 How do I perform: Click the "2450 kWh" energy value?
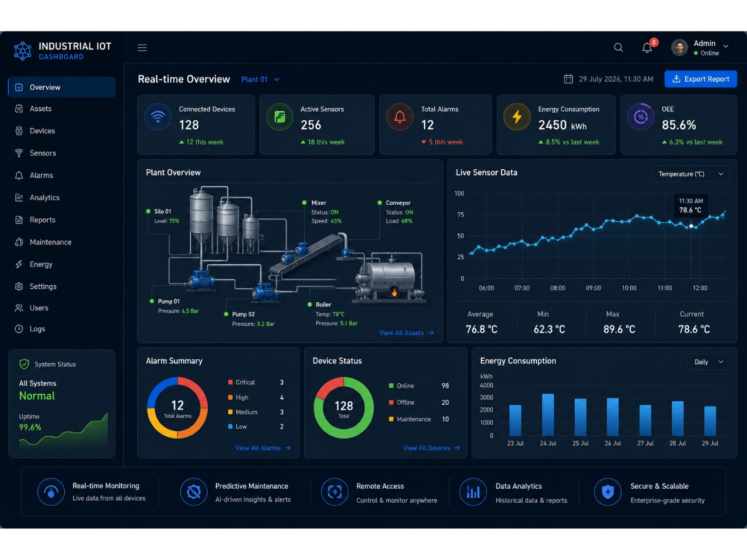[x=563, y=125]
